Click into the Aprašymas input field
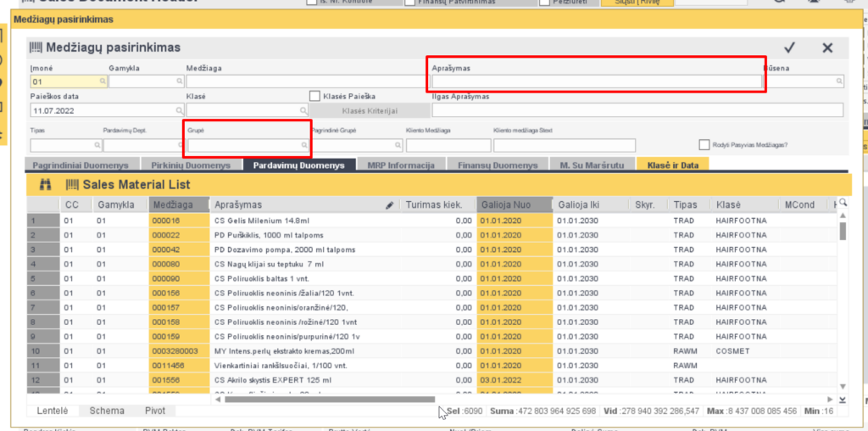Screen dimensions: 868x431 (x=597, y=81)
